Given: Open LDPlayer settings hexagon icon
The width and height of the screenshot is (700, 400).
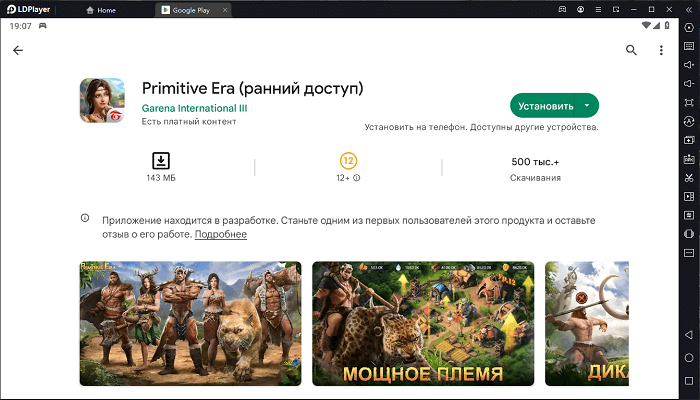Looking at the screenshot, I should pos(689,27).
